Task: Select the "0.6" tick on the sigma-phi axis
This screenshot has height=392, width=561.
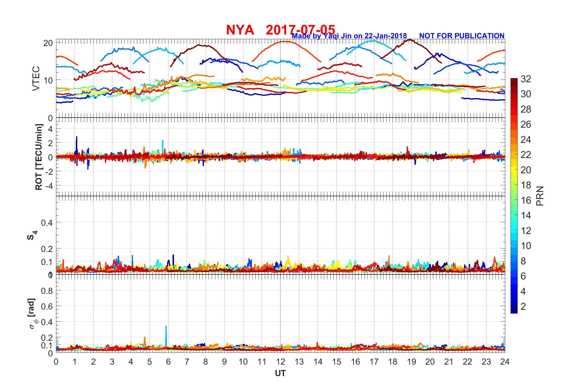Action: 47,307
